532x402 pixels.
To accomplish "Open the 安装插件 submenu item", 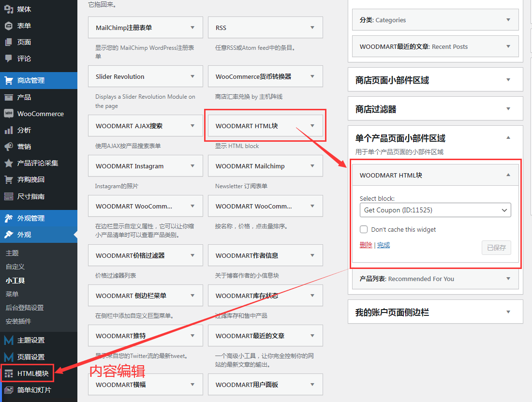I will point(18,321).
